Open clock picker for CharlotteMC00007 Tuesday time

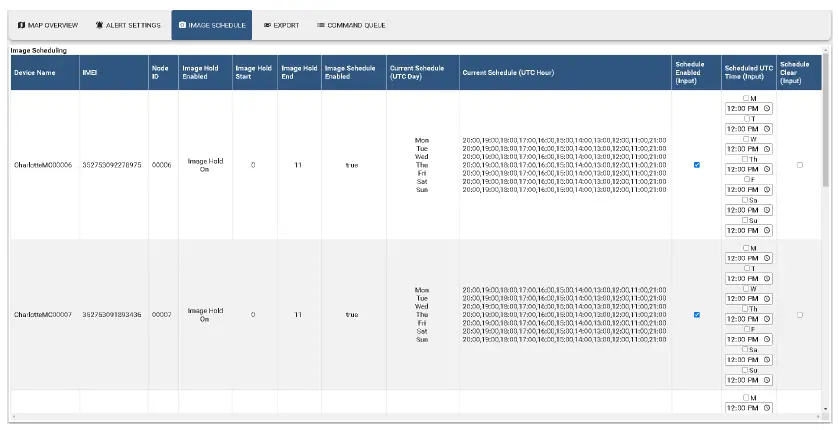click(x=766, y=278)
